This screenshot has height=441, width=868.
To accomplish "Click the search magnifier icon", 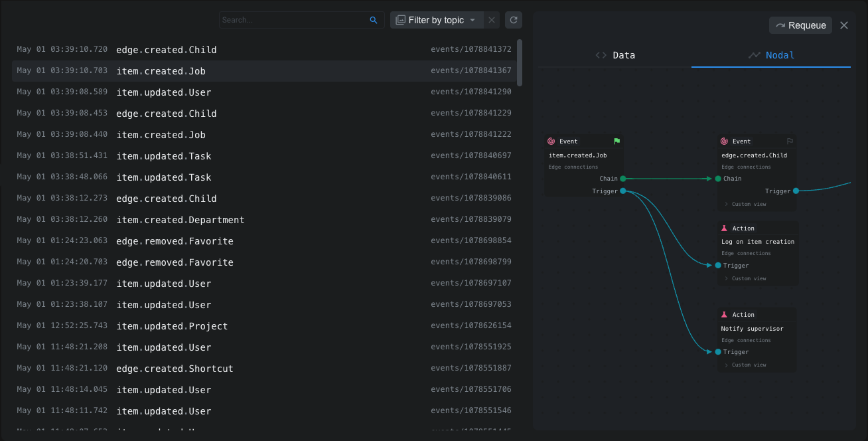I will point(374,21).
